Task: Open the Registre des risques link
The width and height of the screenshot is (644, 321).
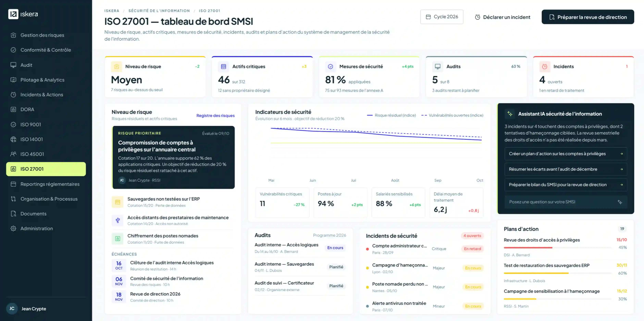Action: [215, 116]
